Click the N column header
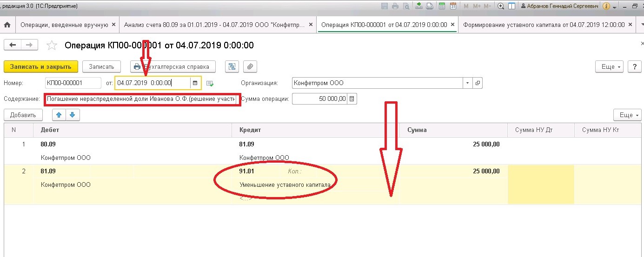Screen dimensions: 644x257 [19, 130]
